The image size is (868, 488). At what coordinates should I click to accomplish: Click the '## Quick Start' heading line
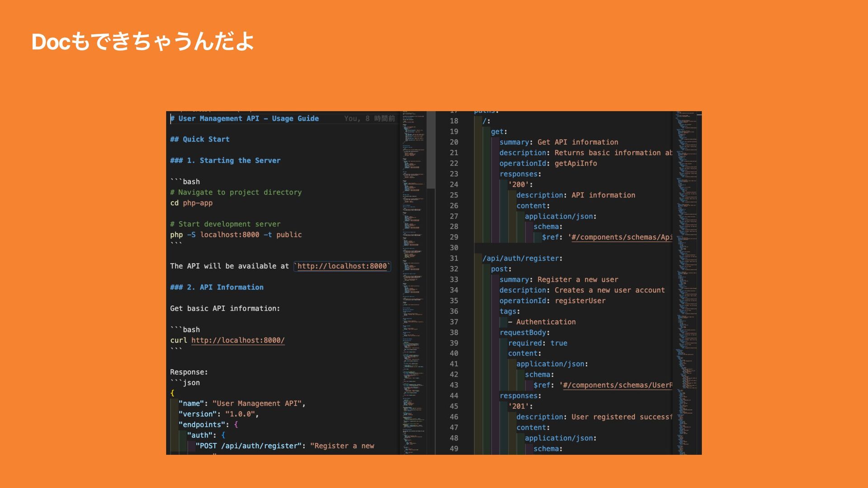(x=200, y=139)
